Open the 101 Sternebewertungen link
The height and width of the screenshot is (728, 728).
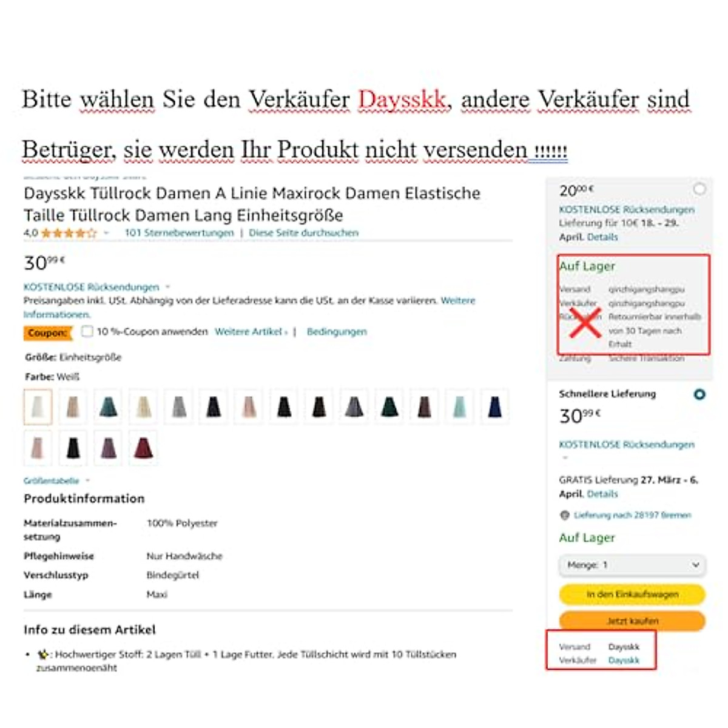click(x=179, y=233)
